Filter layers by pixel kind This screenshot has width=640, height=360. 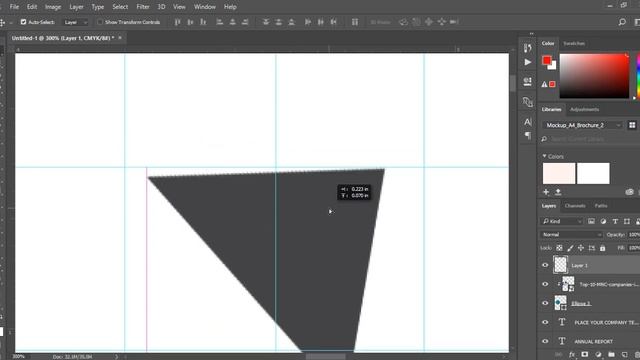click(x=591, y=221)
